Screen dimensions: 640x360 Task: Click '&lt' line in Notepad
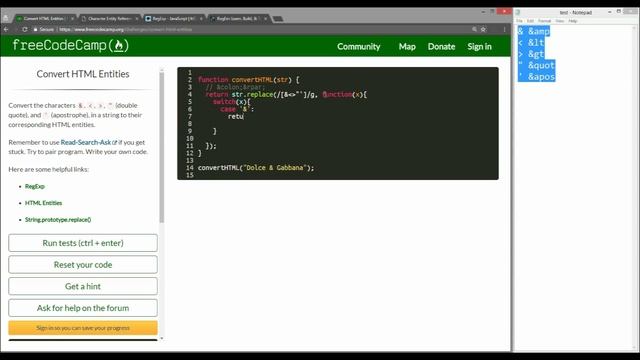[x=531, y=42]
